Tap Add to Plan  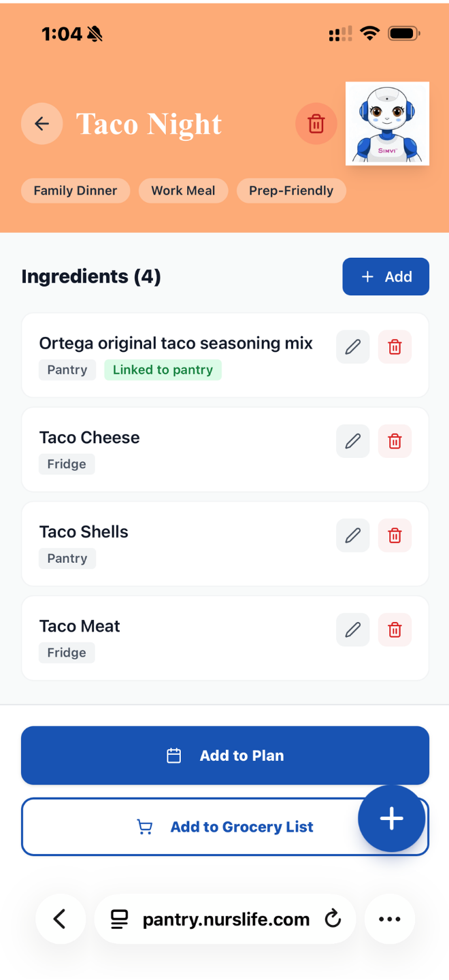pos(224,755)
